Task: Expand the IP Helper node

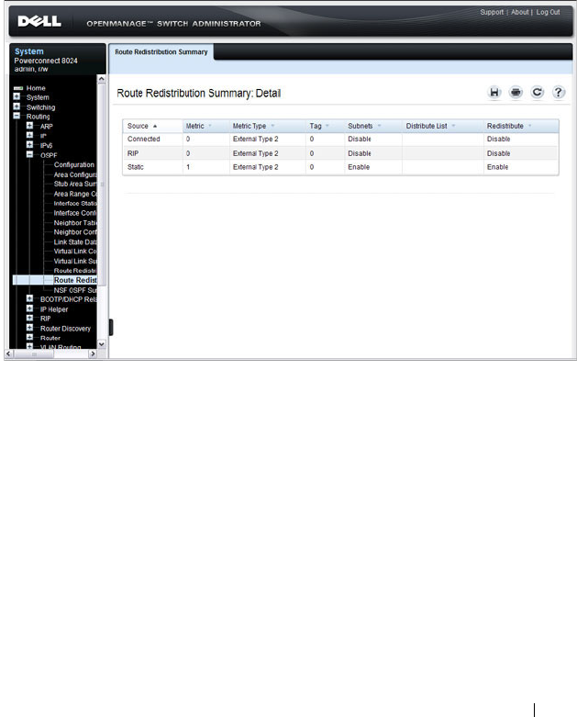Action: click(x=29, y=308)
